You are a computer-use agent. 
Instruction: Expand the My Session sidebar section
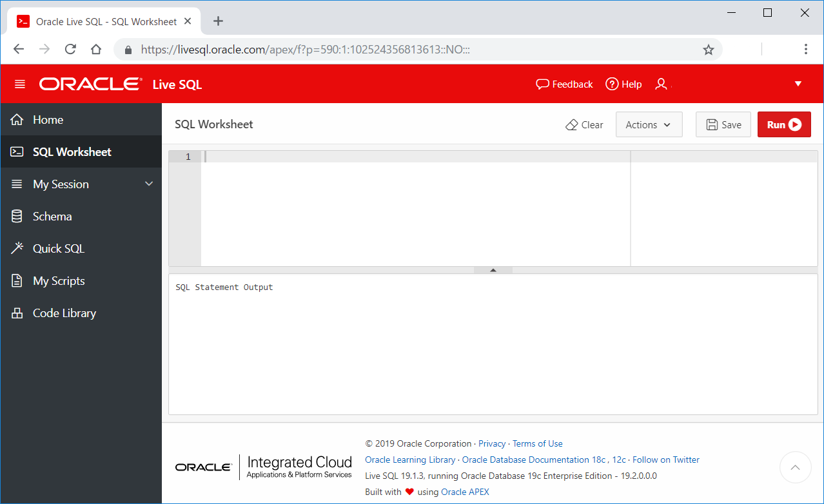61,184
